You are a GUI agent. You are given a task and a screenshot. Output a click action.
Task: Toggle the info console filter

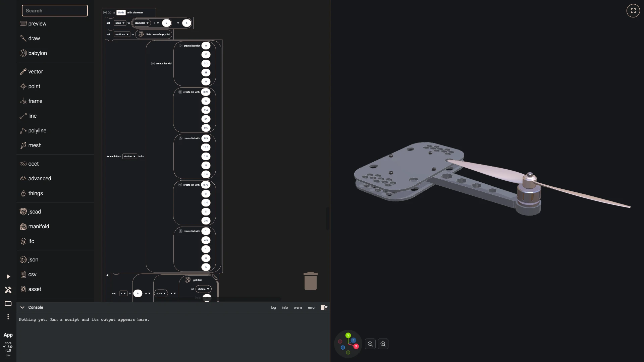pos(285,307)
